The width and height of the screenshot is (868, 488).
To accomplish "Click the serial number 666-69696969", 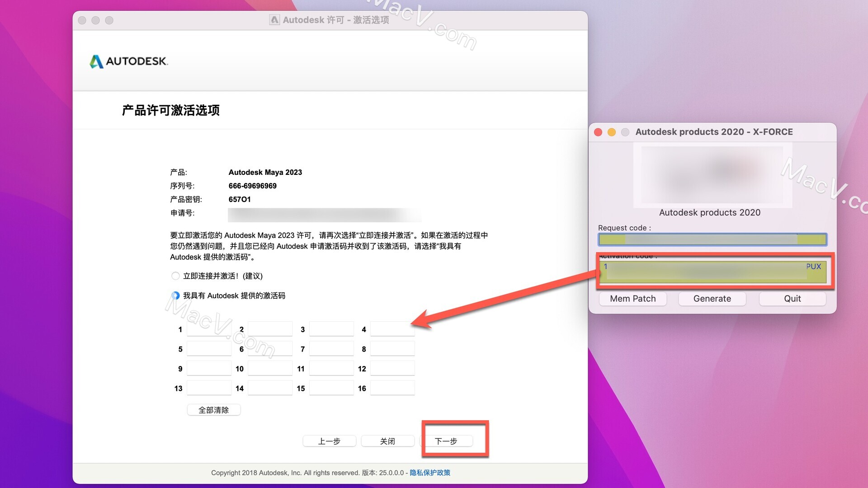I will pos(253,186).
